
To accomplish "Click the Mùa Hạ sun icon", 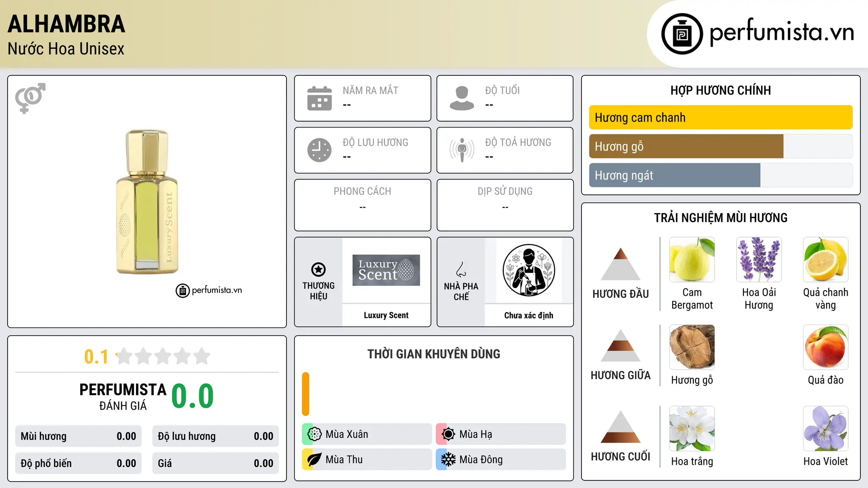I will [x=448, y=434].
